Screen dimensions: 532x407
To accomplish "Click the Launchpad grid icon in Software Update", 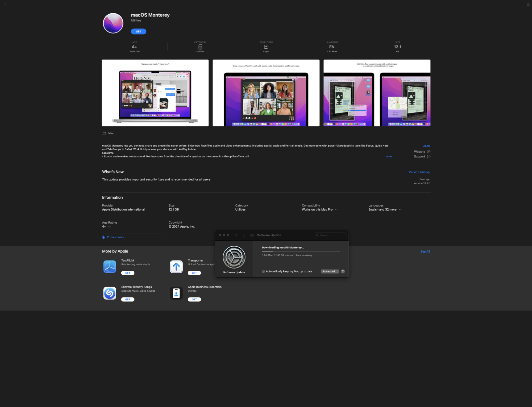I will 252,235.
